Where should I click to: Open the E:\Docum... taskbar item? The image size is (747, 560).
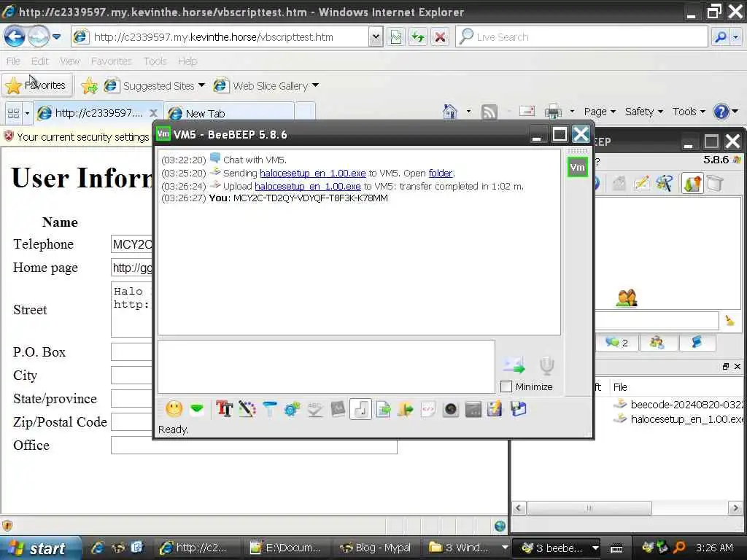285,548
